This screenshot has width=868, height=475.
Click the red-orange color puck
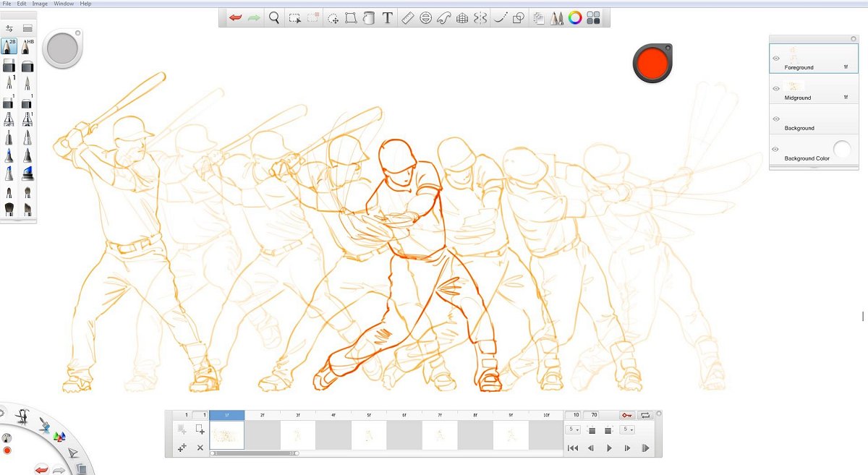pyautogui.click(x=652, y=63)
